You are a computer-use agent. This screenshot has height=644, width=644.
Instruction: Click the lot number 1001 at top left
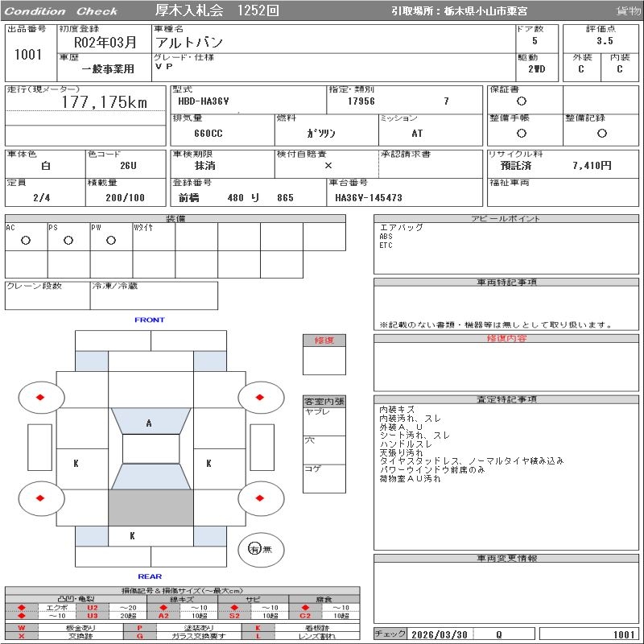(28, 55)
